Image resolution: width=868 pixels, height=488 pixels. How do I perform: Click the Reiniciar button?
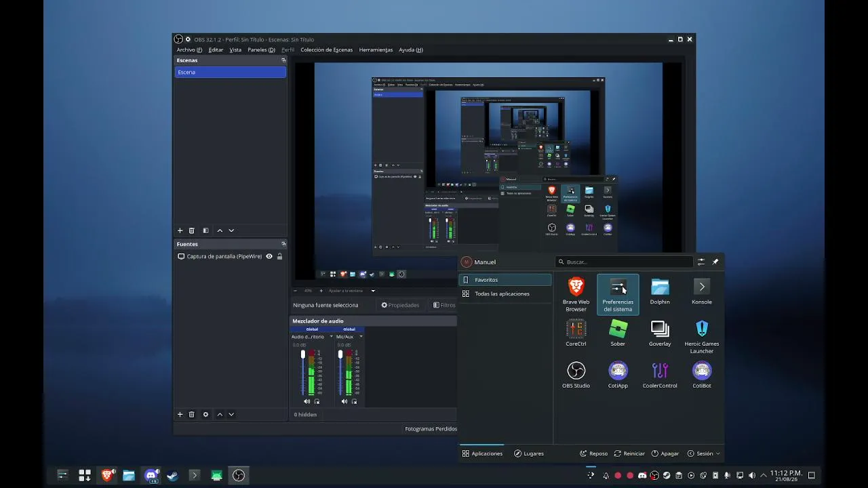click(x=629, y=453)
